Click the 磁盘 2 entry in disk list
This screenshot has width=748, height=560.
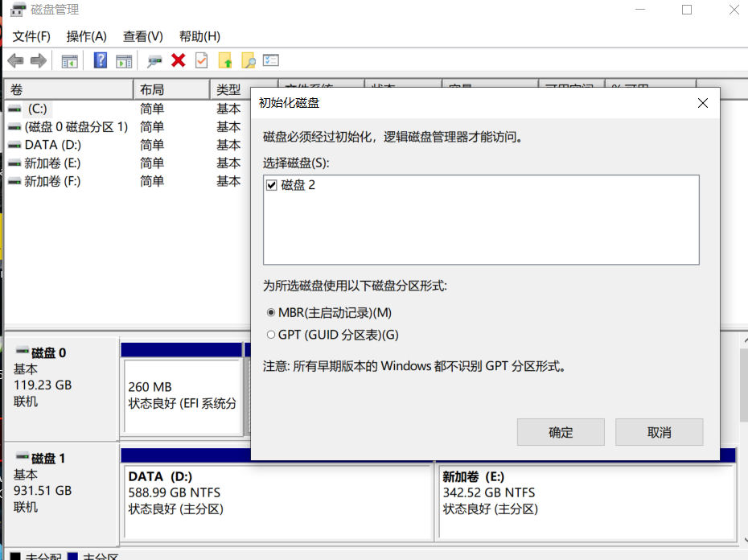298,185
